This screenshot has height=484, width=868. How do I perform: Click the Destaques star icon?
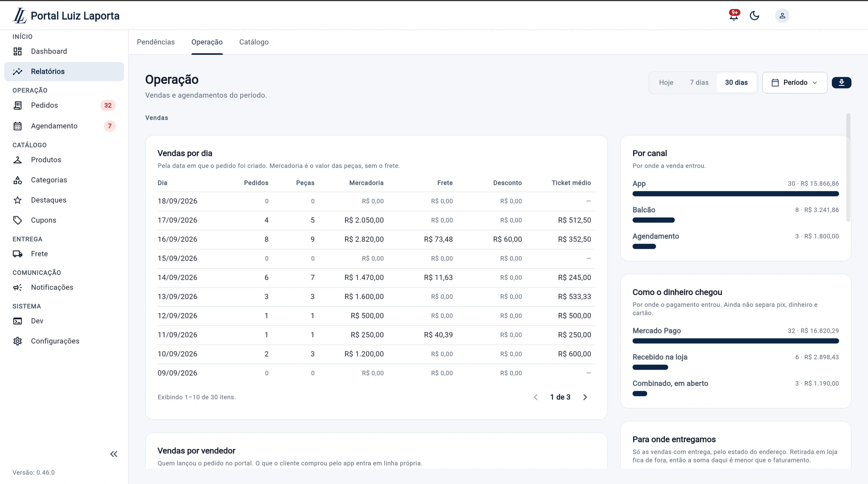(18, 200)
